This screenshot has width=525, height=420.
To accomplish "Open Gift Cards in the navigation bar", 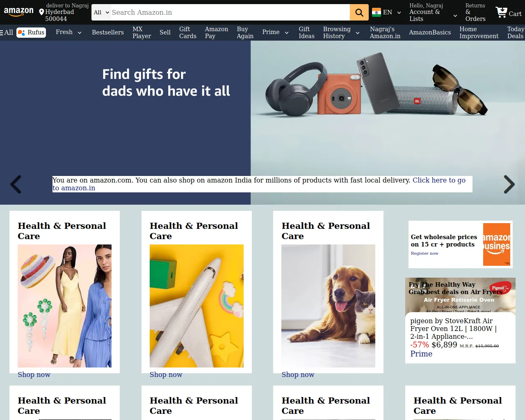I will click(x=188, y=32).
